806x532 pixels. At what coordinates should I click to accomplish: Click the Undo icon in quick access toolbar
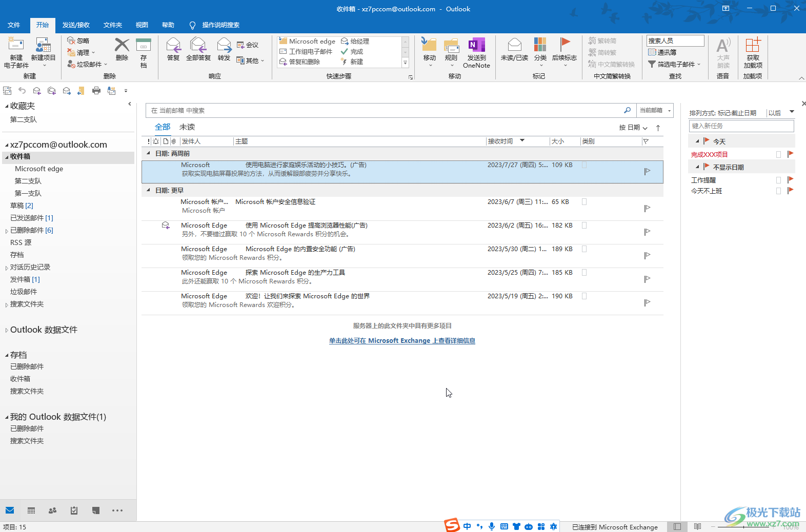[22, 91]
